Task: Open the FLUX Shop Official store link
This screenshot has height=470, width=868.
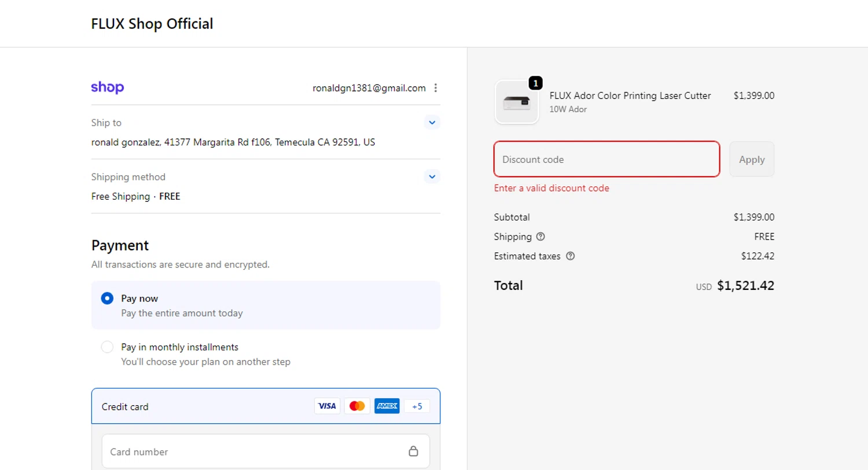Action: (152, 24)
